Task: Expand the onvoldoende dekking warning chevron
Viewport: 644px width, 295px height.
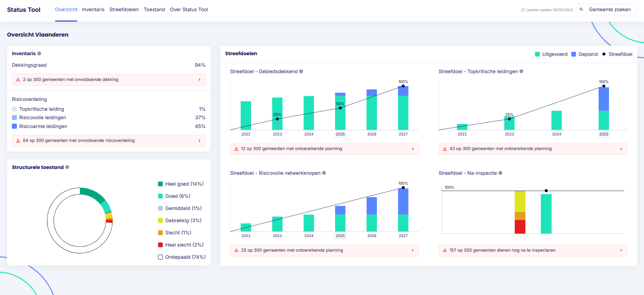Action: click(200, 80)
